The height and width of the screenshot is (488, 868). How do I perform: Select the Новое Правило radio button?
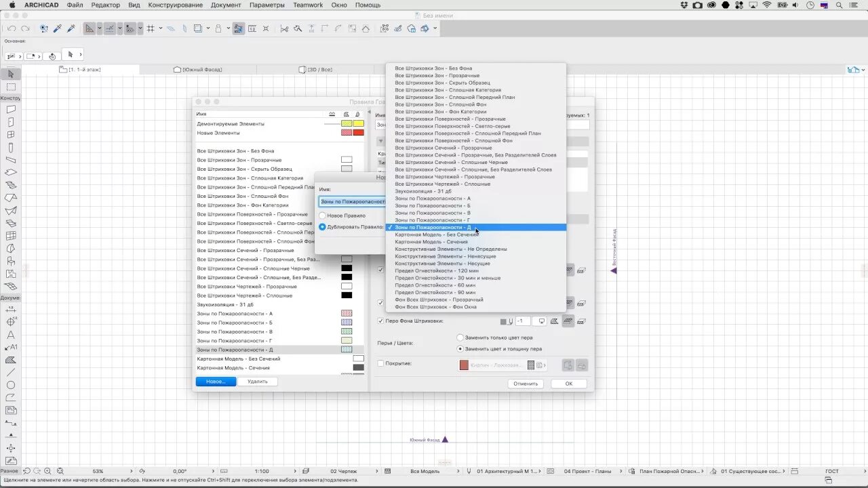click(x=322, y=216)
